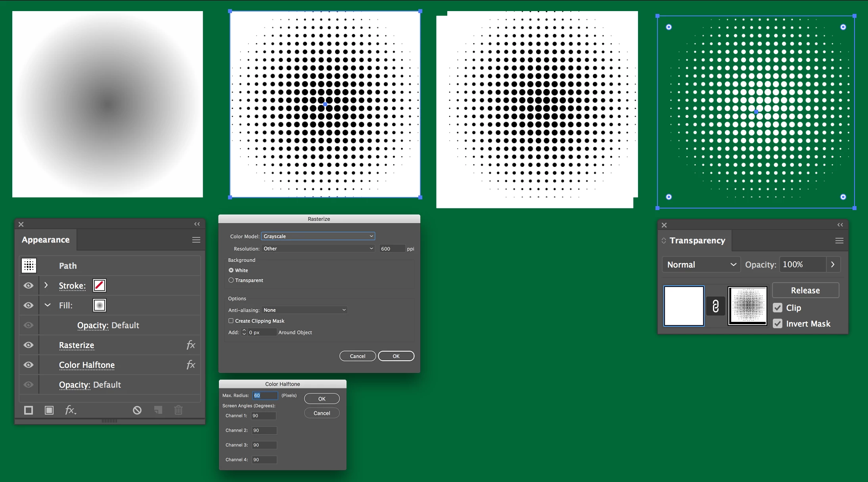
Task: Click OK in Rasterize dialog
Action: (396, 356)
